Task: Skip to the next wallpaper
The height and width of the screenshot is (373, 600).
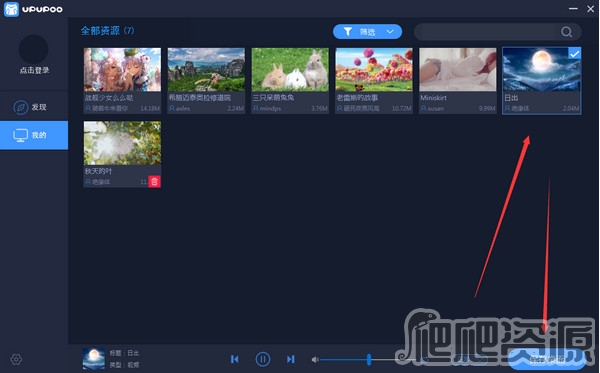Action: tap(291, 359)
